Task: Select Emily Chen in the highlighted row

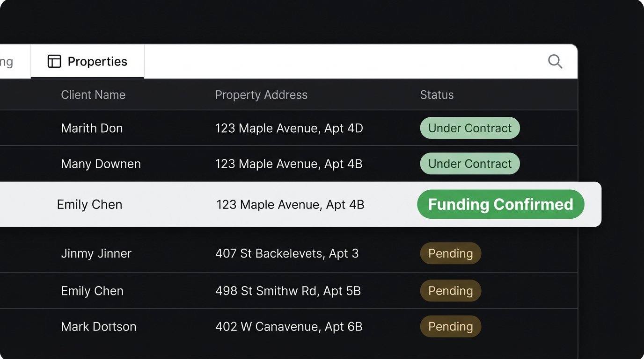Action: pyautogui.click(x=89, y=204)
